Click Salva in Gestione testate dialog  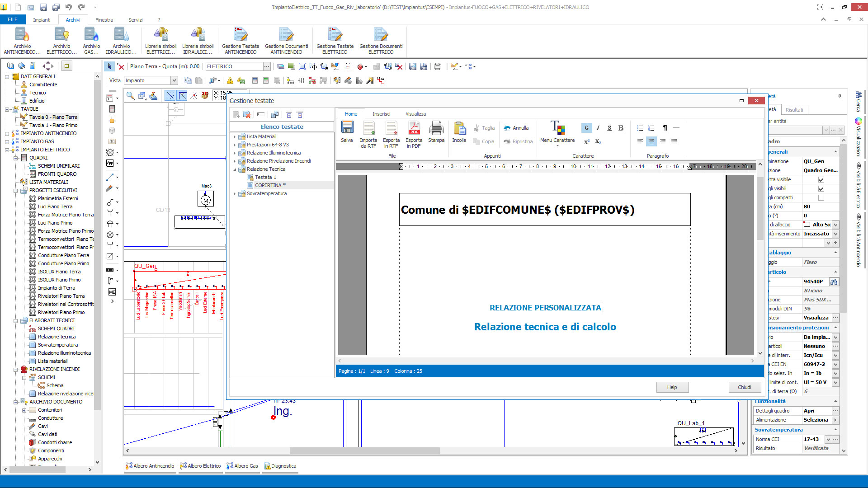[x=347, y=132]
